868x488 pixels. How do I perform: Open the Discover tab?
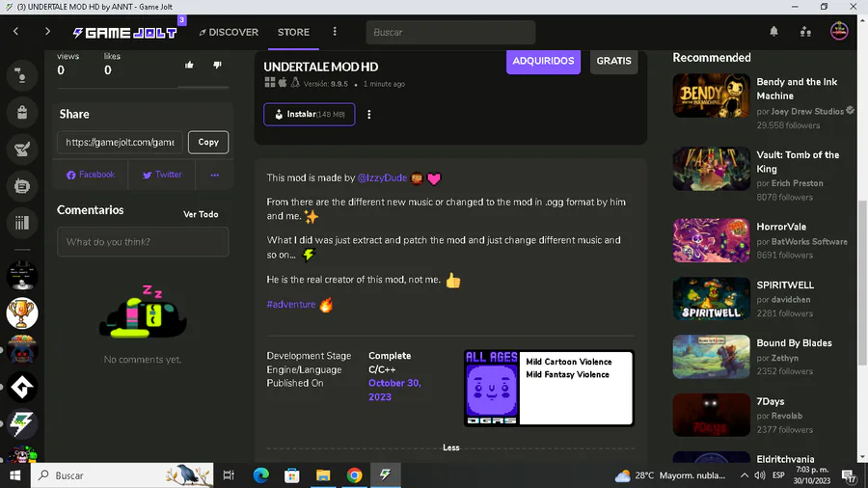click(229, 32)
